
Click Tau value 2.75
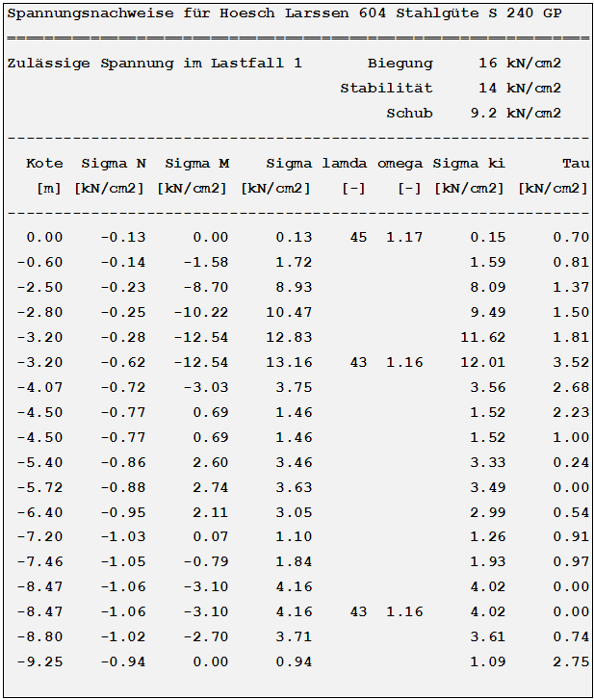[571, 661]
